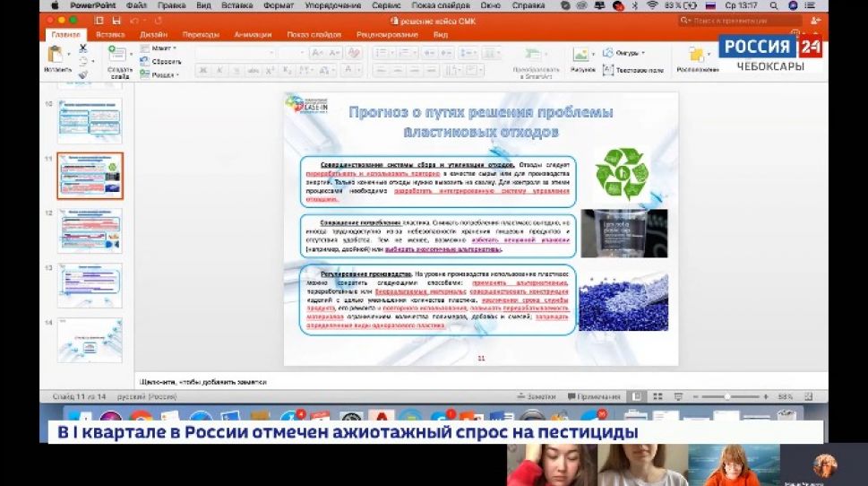Select slide 13 thumbnail

(x=90, y=286)
